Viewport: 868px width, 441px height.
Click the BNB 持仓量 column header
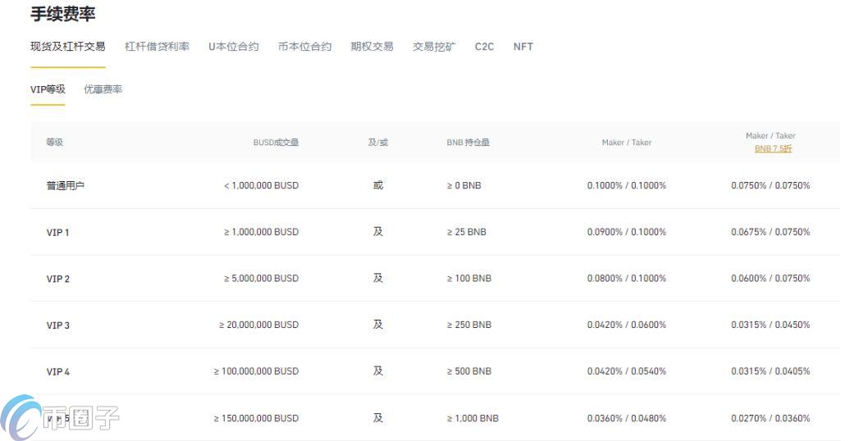pos(468,142)
